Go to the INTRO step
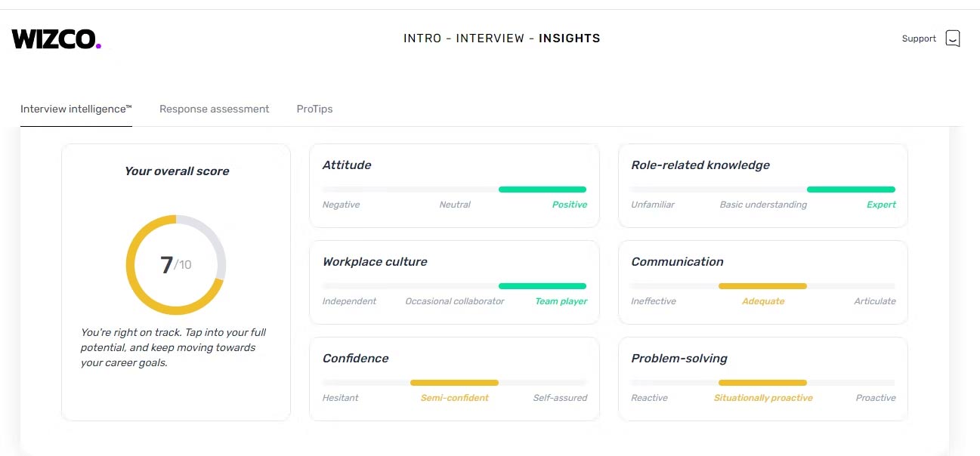Screen dimensions: 980x456 click(x=422, y=39)
